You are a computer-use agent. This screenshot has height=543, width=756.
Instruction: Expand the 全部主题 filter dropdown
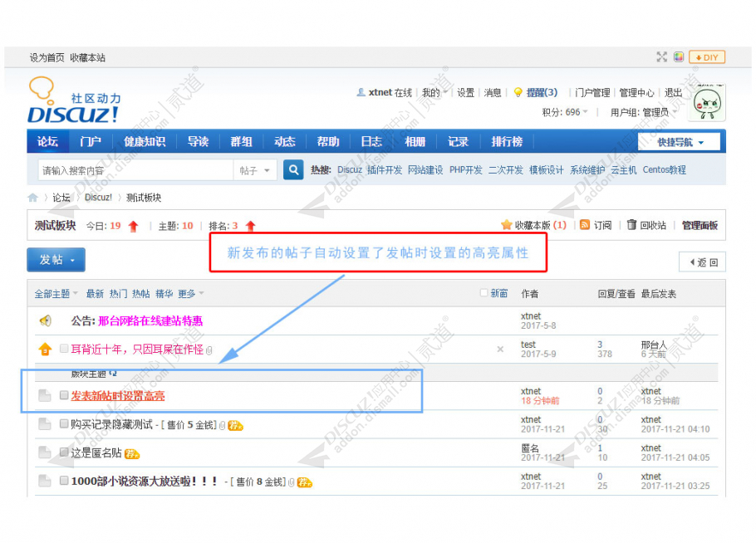56,293
